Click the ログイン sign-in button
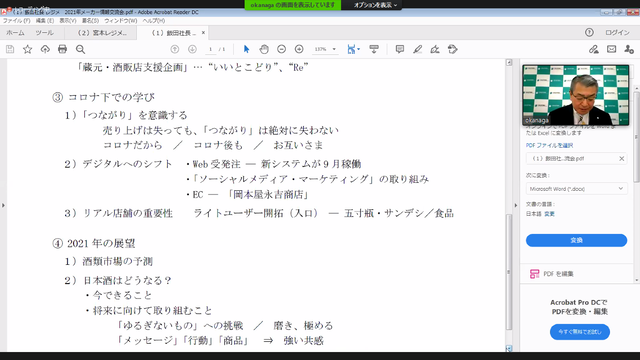 (617, 33)
